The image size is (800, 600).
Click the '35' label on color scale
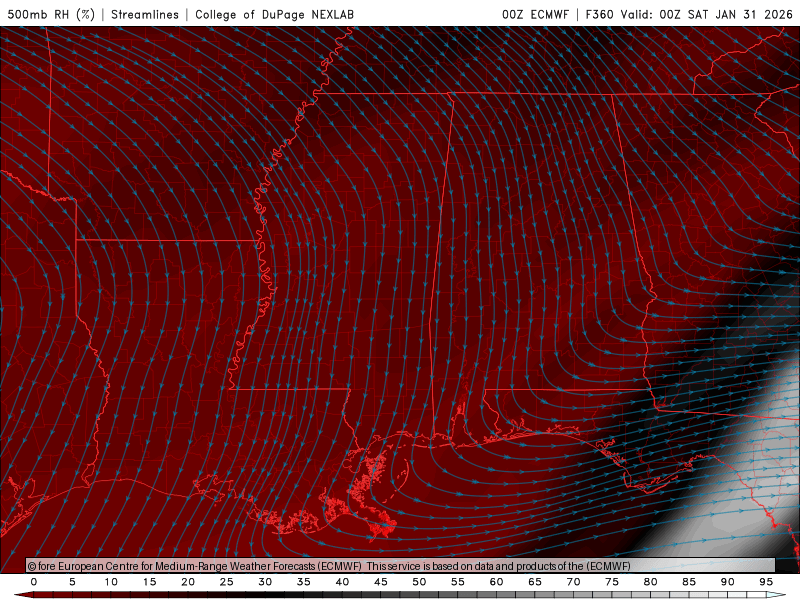point(304,582)
